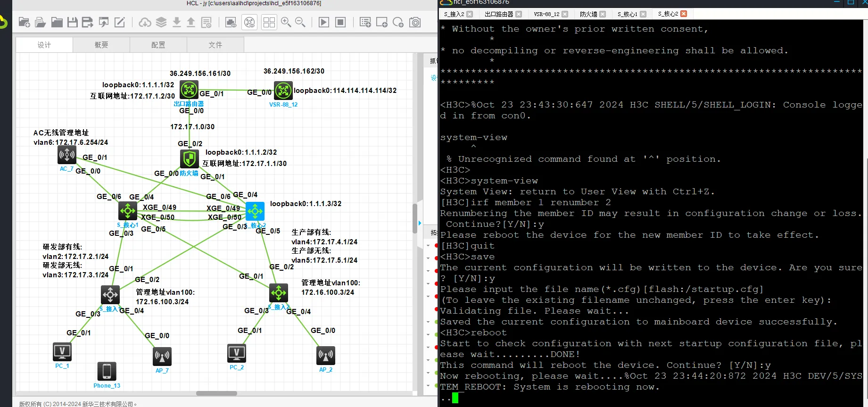Image resolution: width=868 pixels, height=407 pixels.
Task: Click the folder icon in the toolbar
Action: coord(57,22)
